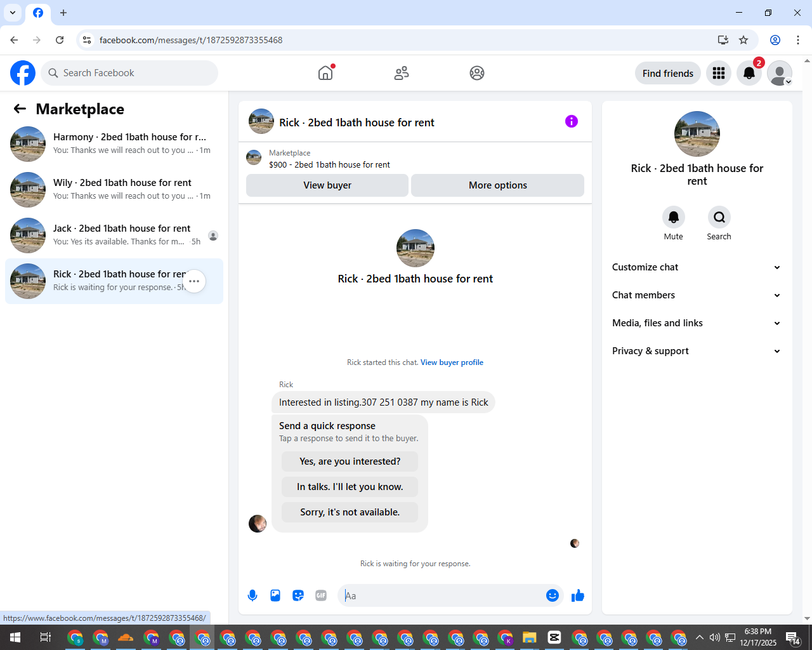The width and height of the screenshot is (812, 650).
Task: Open the Home feed icon
Action: [325, 73]
